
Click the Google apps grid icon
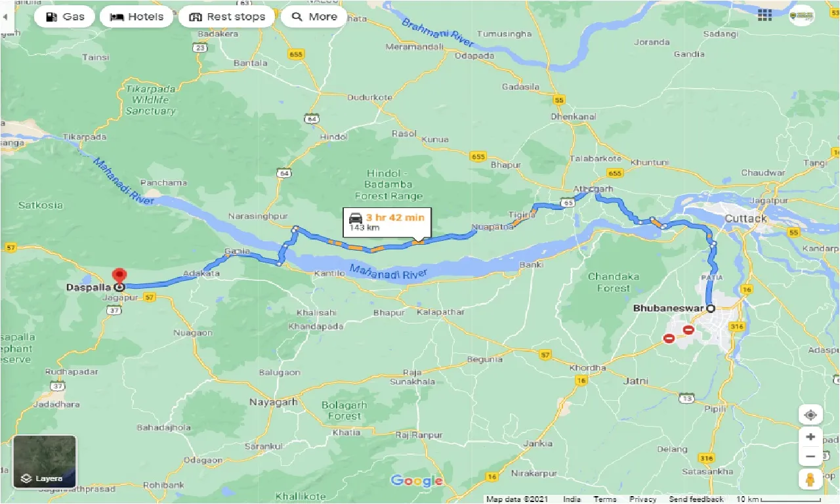765,15
